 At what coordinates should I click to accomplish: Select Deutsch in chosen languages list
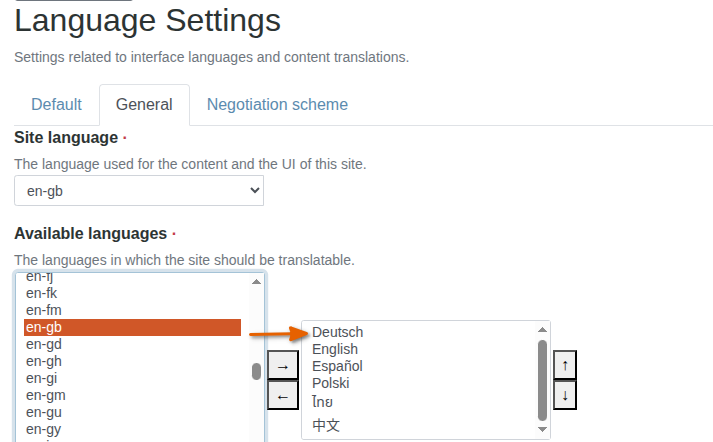click(337, 332)
